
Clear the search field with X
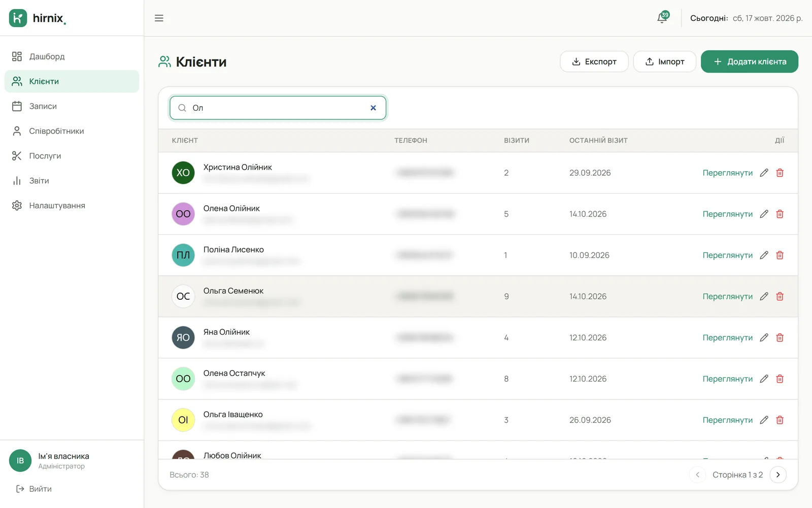tap(373, 108)
